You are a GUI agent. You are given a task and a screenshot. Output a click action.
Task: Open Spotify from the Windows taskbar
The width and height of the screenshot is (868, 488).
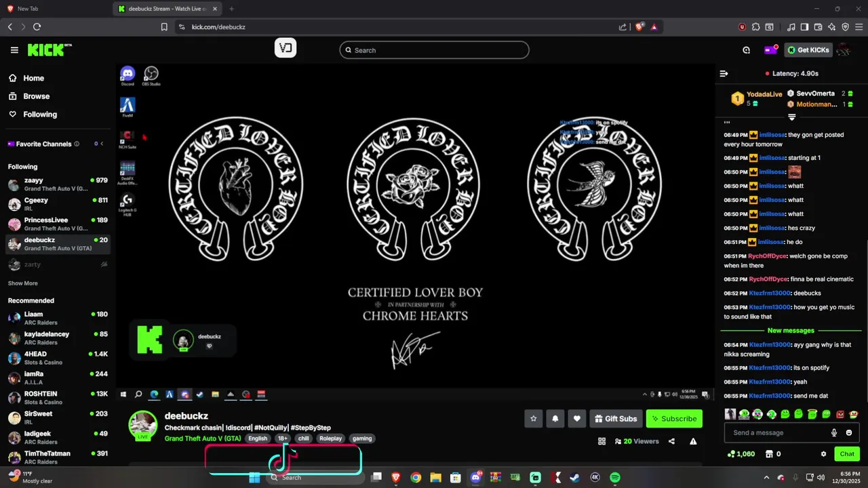[615, 477]
